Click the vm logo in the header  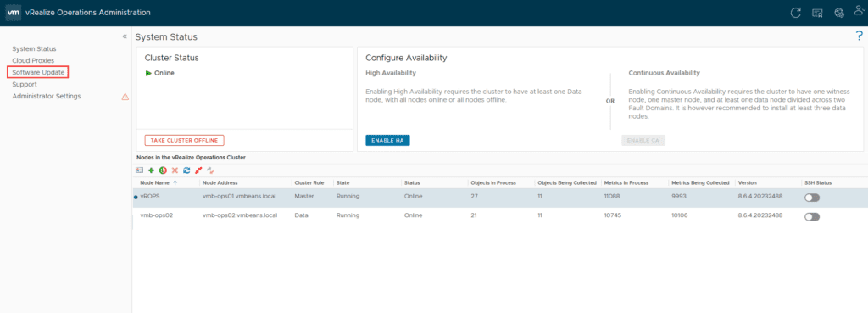14,12
